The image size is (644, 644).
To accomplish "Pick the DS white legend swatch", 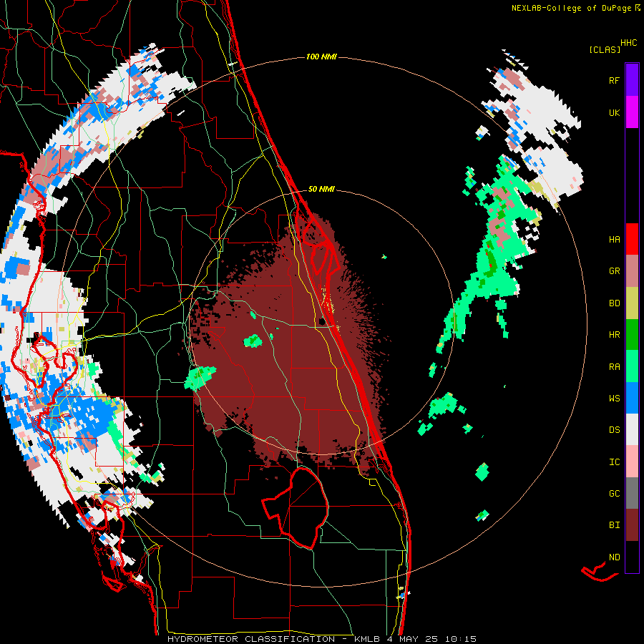I will click(632, 429).
